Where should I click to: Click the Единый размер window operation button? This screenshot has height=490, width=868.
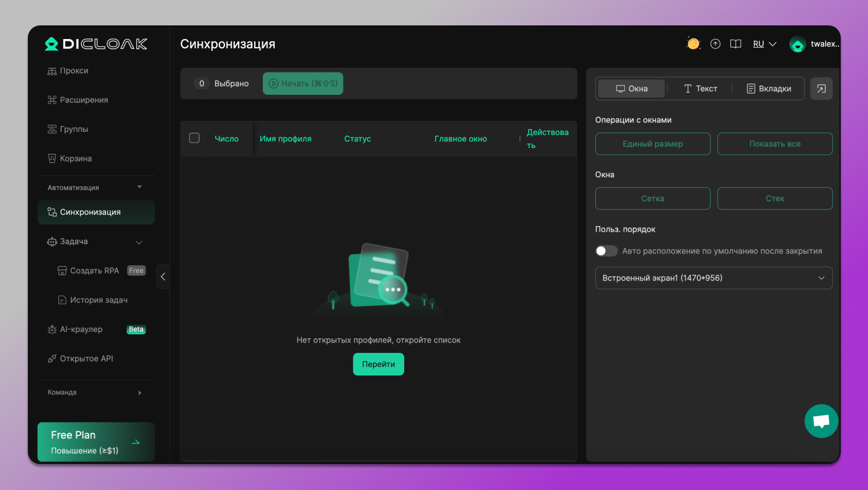tap(652, 143)
